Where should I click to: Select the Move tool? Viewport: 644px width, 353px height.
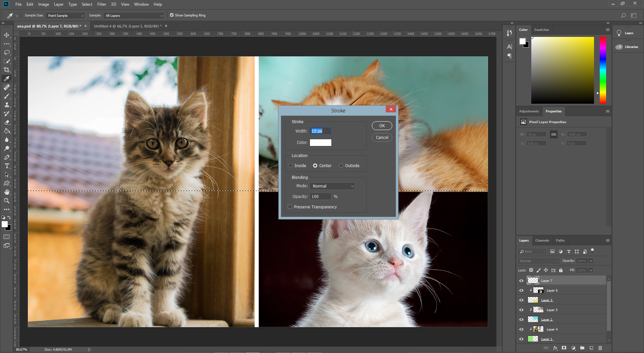[x=7, y=35]
